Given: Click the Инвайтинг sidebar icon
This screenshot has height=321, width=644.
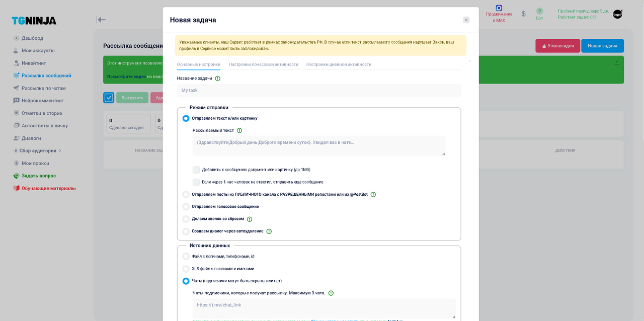Looking at the screenshot, I should coord(16,63).
